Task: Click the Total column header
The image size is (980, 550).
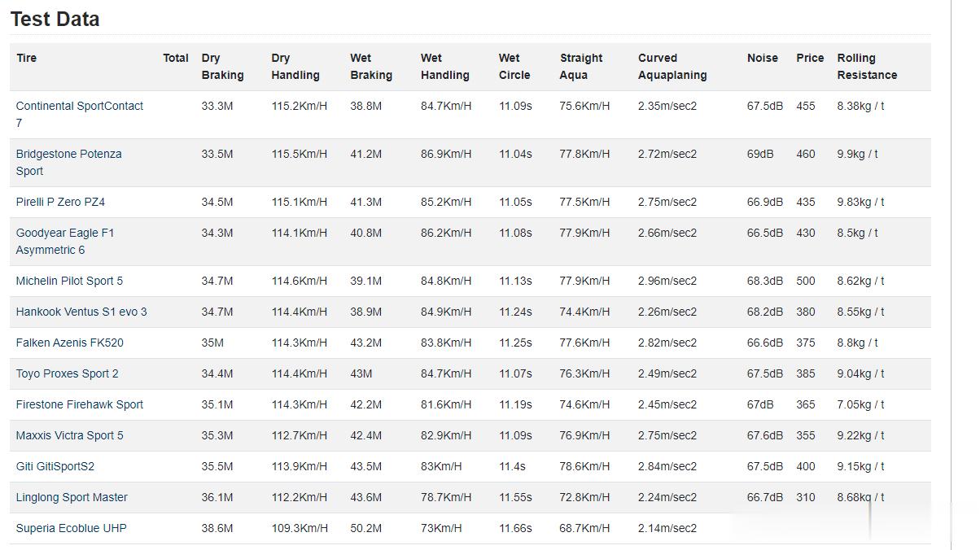Action: [176, 58]
